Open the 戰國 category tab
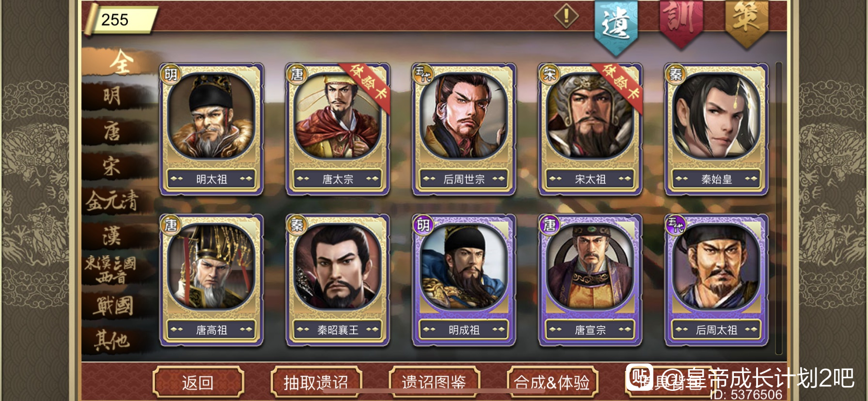 point(114,306)
